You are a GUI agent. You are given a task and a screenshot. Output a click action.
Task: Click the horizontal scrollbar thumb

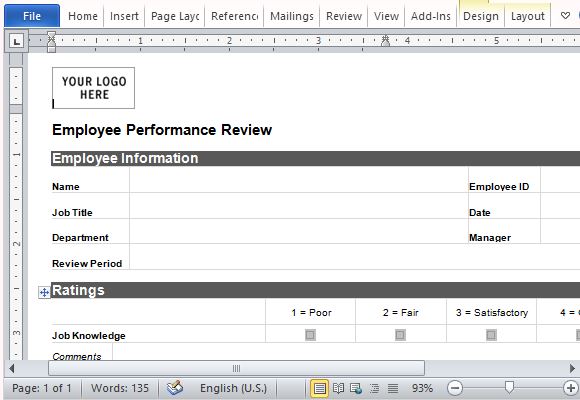point(236,368)
